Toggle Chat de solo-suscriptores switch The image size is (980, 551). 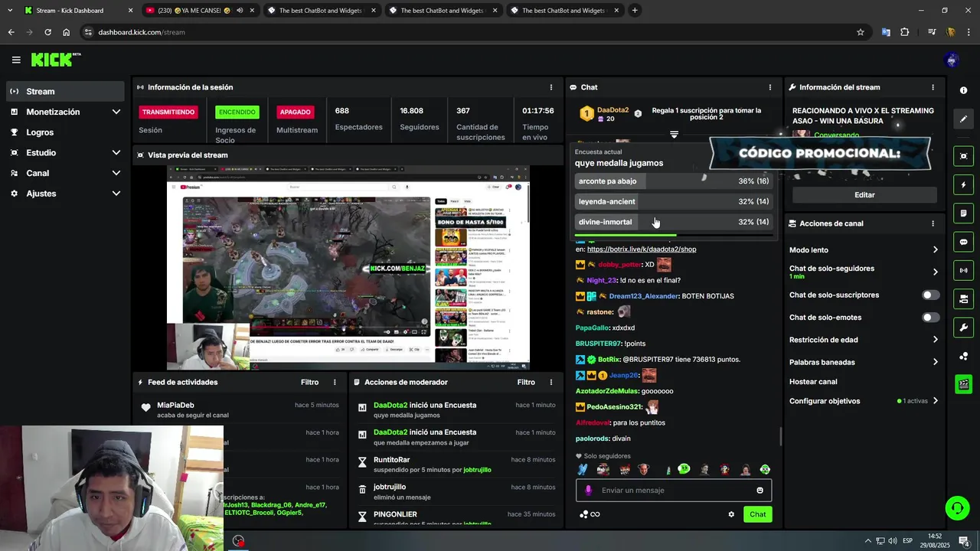tap(930, 295)
